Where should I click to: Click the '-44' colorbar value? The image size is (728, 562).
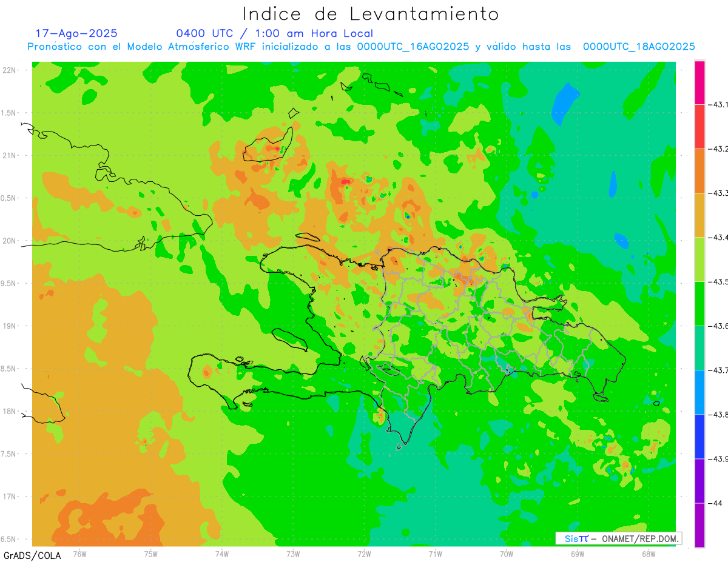point(715,503)
